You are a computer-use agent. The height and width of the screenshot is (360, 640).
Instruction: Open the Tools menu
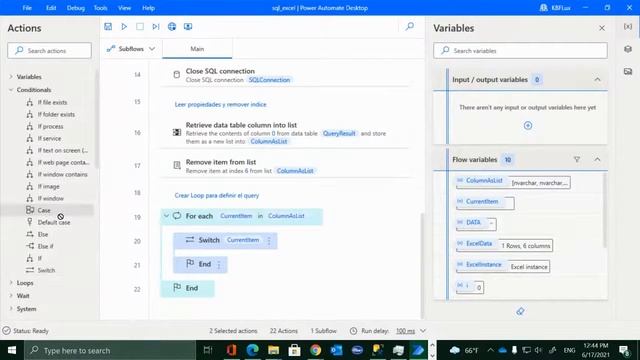[100, 8]
